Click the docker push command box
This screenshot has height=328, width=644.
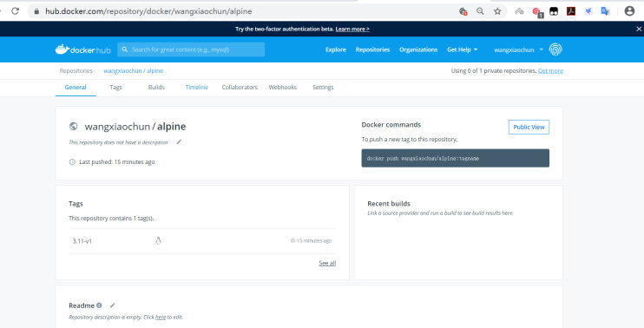[455, 158]
